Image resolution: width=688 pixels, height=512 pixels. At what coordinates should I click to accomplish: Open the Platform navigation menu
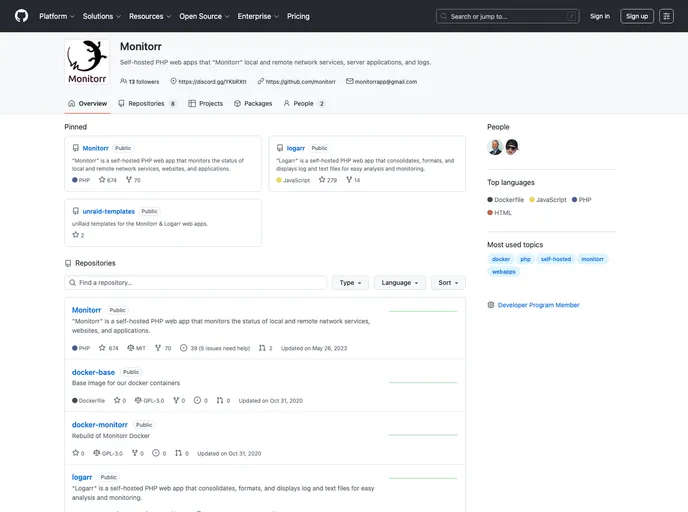pos(57,16)
